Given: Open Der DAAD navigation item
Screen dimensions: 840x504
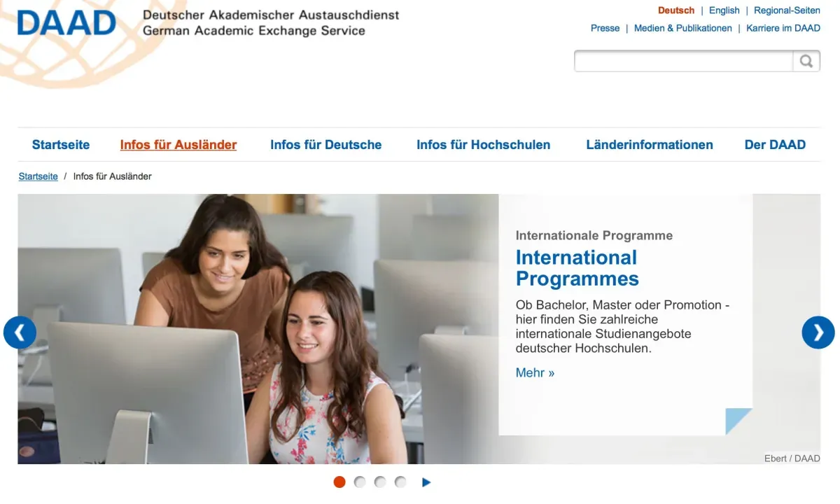Looking at the screenshot, I should [x=775, y=145].
